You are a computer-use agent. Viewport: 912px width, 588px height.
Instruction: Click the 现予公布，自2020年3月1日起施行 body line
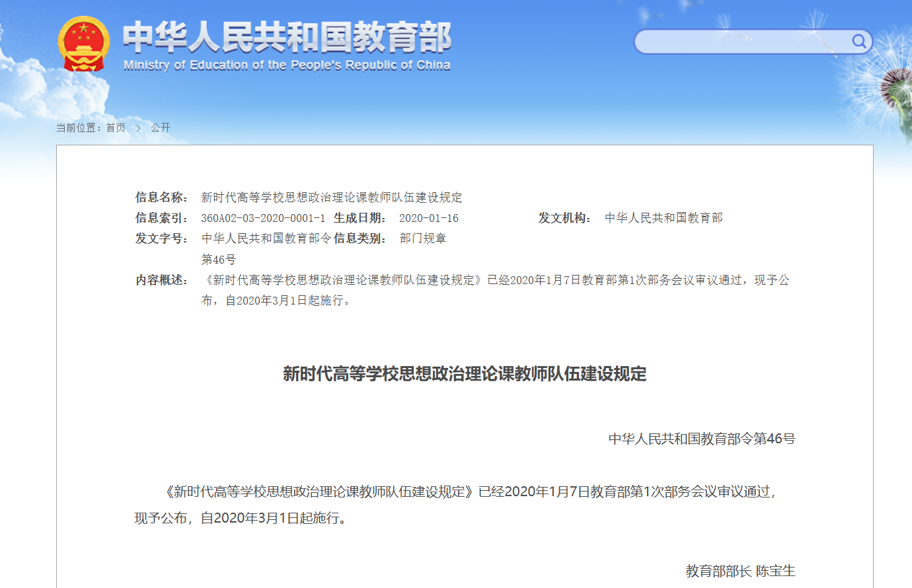click(241, 518)
